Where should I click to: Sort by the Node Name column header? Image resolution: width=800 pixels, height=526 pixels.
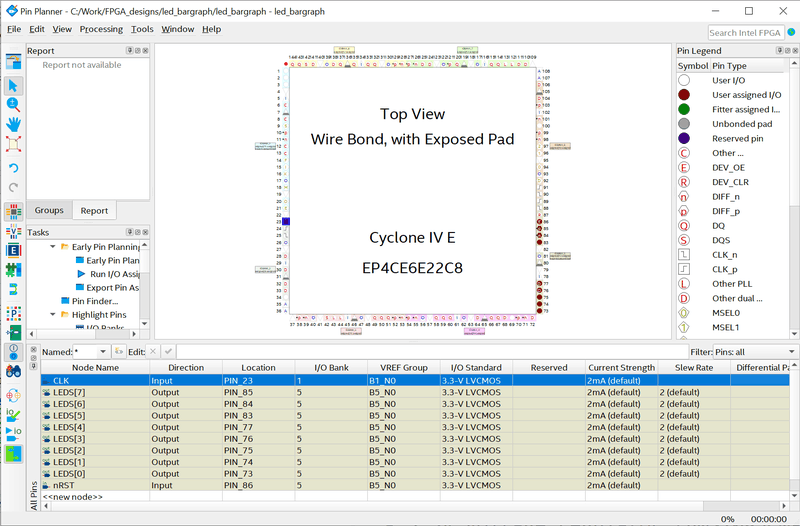(95, 367)
